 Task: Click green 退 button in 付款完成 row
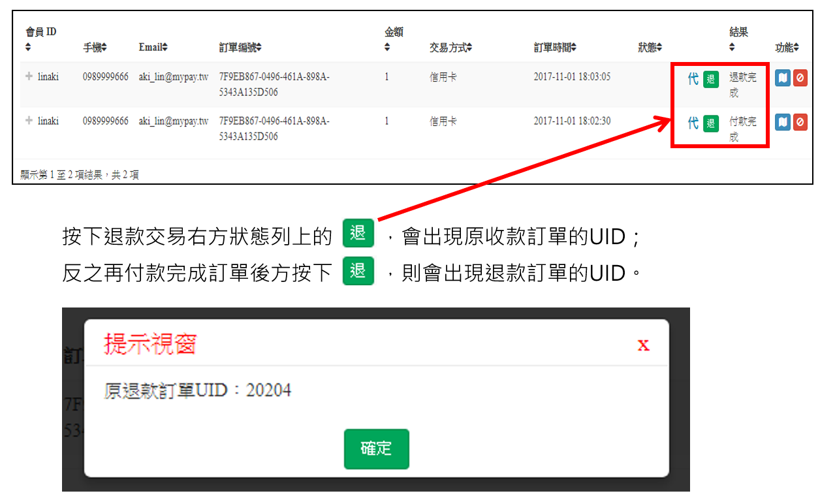(711, 123)
